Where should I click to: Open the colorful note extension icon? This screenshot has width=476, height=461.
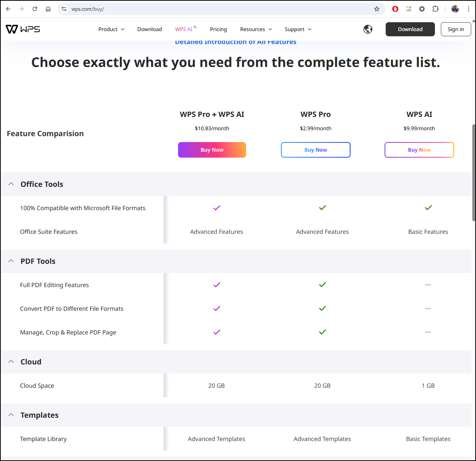(x=409, y=9)
